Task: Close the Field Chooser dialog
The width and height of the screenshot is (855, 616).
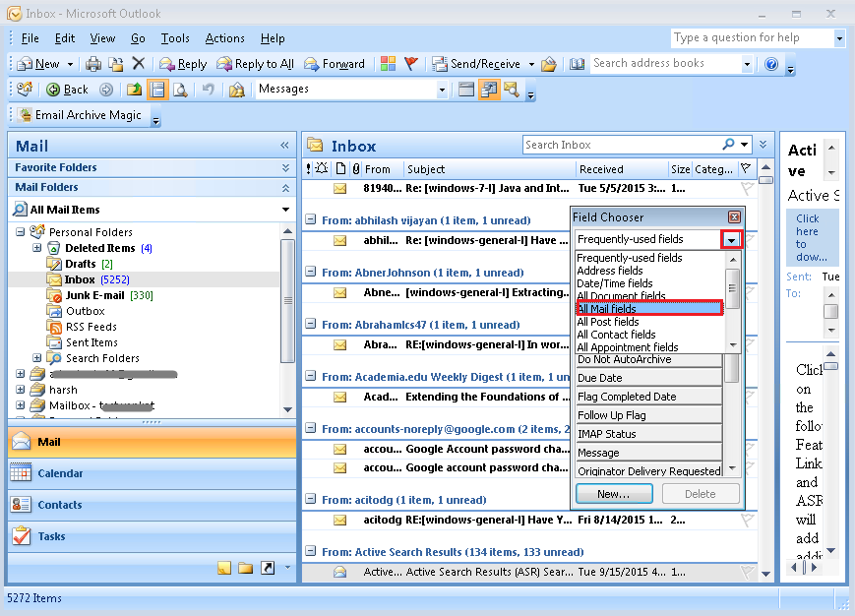Action: [x=735, y=216]
